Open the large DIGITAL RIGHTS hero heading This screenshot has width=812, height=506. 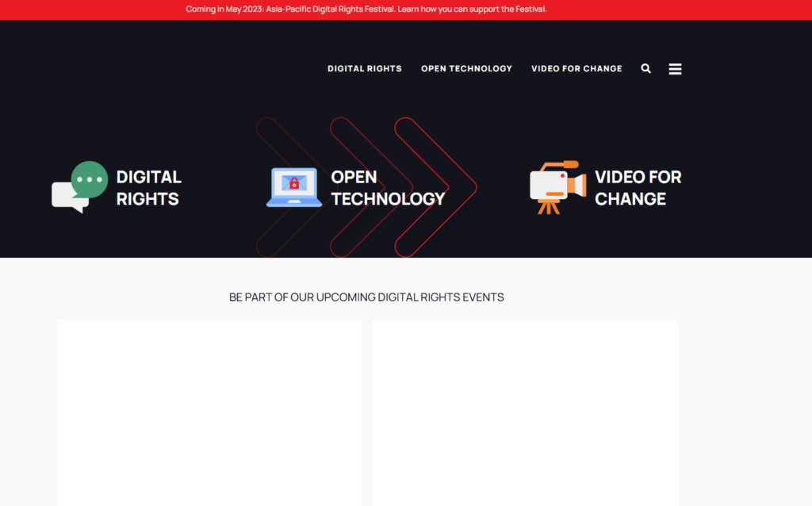click(x=148, y=187)
